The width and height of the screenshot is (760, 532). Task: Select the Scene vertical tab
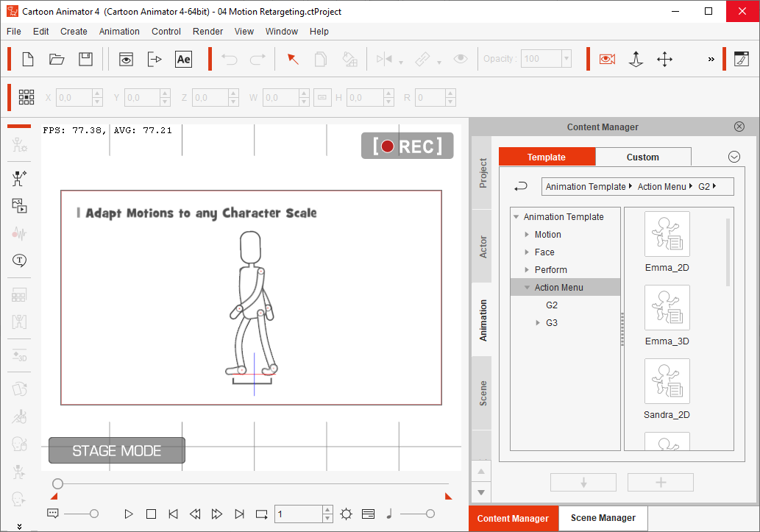pyautogui.click(x=482, y=393)
